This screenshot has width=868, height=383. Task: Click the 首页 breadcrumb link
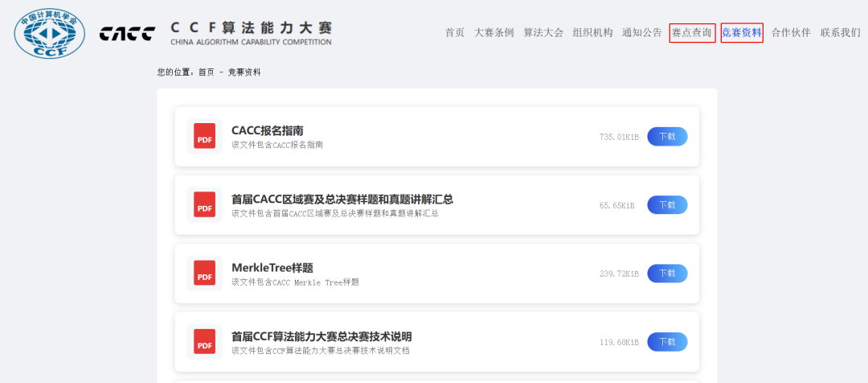(206, 72)
